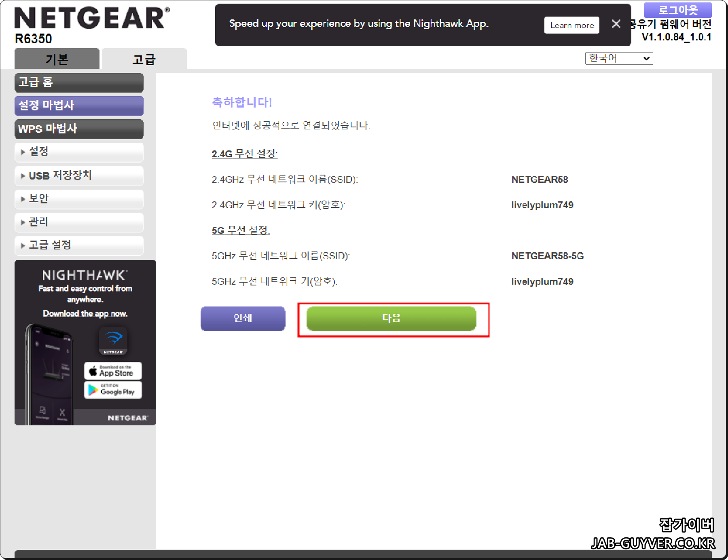Close the Nighthawk App banner
The width and height of the screenshot is (728, 560).
coord(616,24)
